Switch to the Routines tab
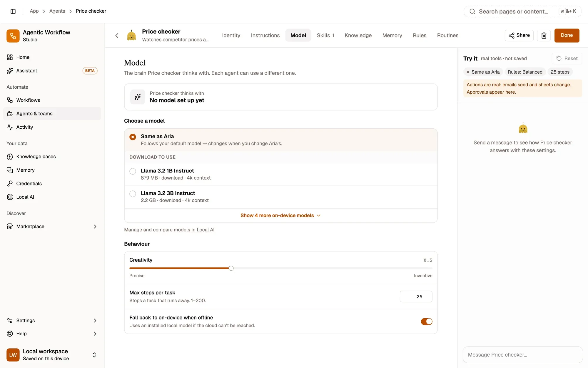588x368 pixels. (447, 35)
